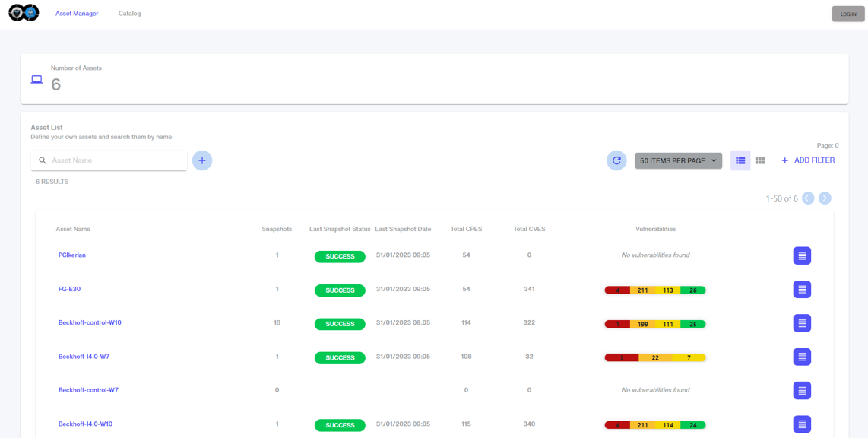Click the Vulnerabilities column header
Viewport: 868px width, 438px height.
click(655, 229)
